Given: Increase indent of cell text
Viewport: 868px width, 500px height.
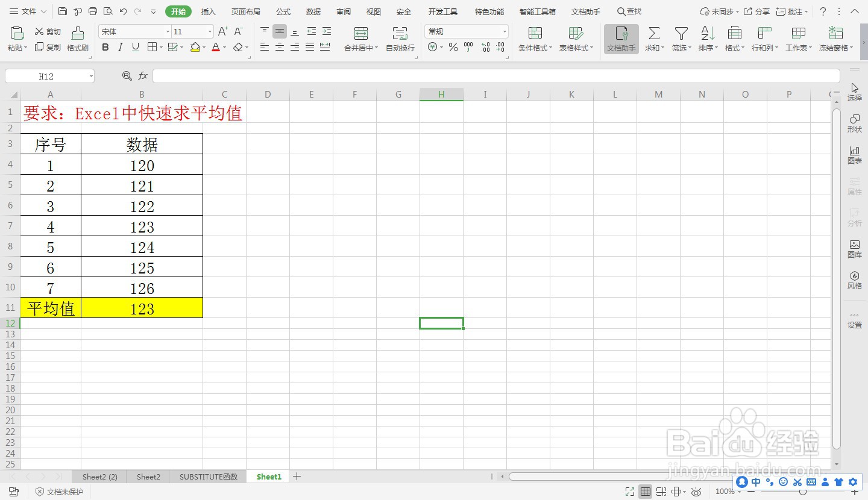Looking at the screenshot, I should (326, 31).
